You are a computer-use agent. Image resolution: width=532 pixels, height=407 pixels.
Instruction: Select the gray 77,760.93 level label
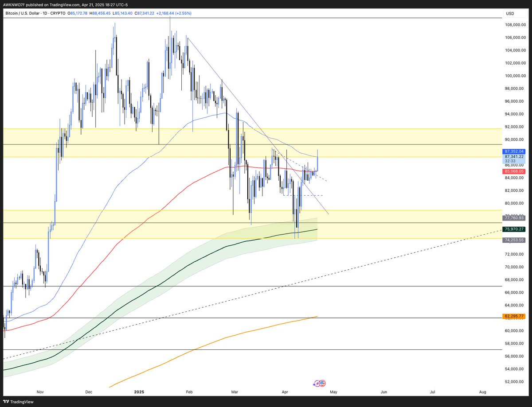point(514,218)
